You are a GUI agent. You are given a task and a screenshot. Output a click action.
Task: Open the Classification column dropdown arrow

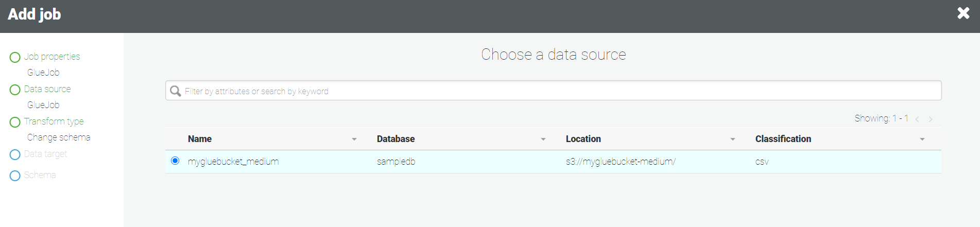922,139
